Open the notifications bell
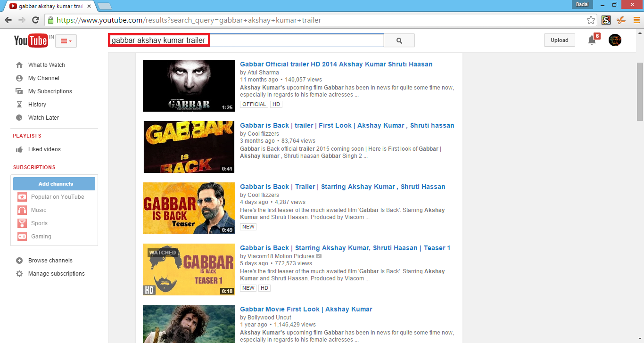 point(592,40)
